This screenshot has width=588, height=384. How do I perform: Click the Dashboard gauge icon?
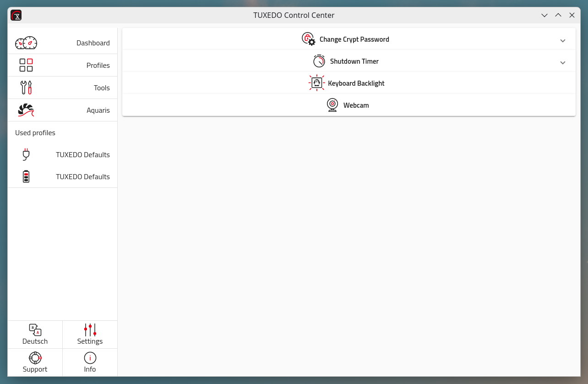(26, 43)
